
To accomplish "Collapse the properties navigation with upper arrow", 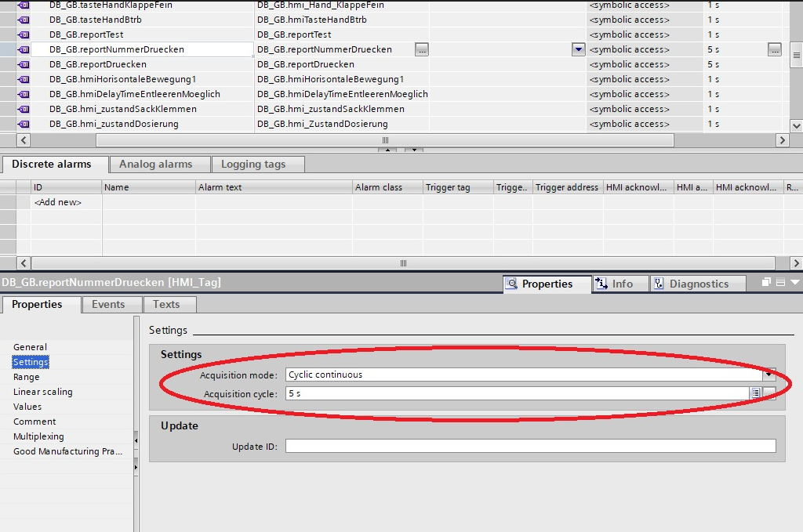I will (x=136, y=440).
